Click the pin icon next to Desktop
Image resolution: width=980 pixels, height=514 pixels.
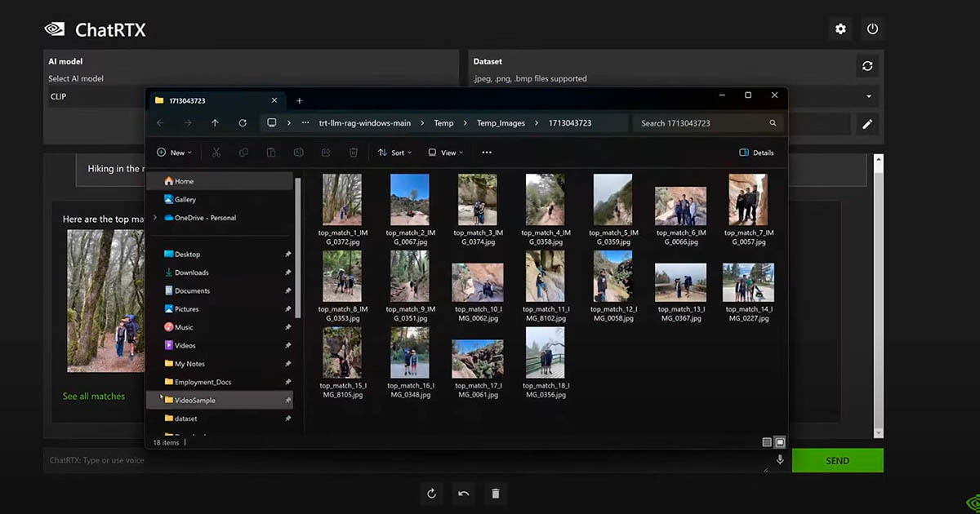tap(287, 255)
